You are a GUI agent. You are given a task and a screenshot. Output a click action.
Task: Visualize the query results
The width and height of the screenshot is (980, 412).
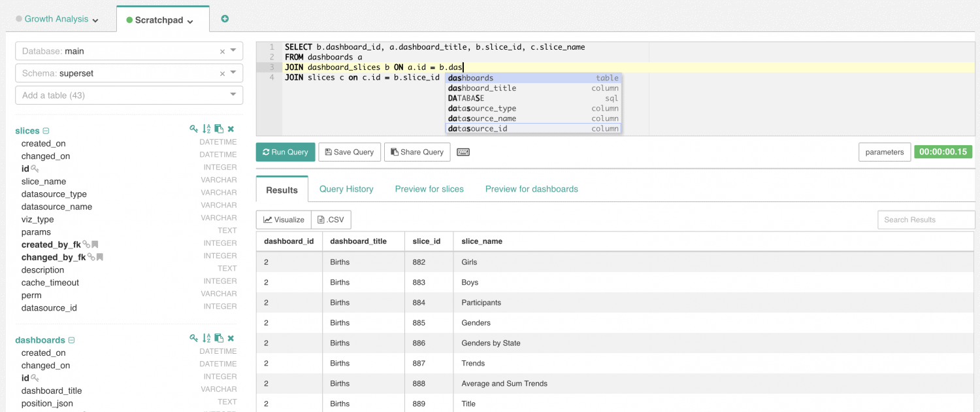coord(284,220)
